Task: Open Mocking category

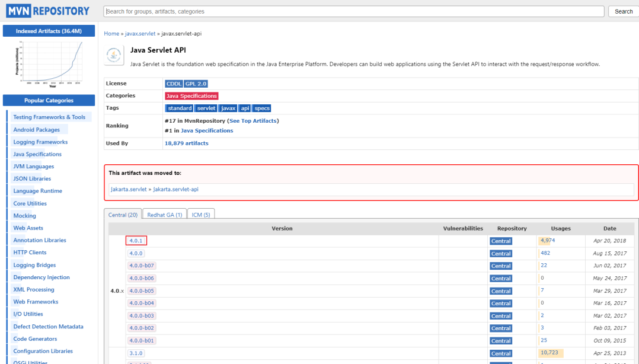Action: click(24, 216)
